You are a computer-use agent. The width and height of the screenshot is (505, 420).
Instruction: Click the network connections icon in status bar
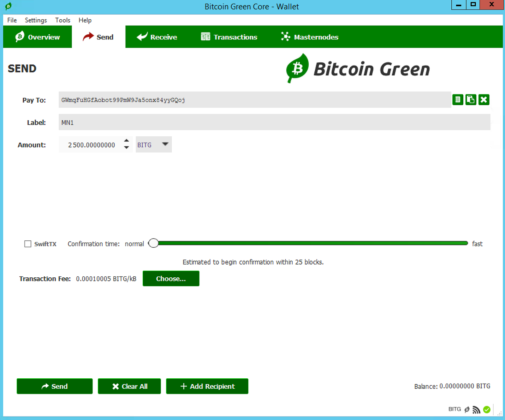(x=476, y=410)
